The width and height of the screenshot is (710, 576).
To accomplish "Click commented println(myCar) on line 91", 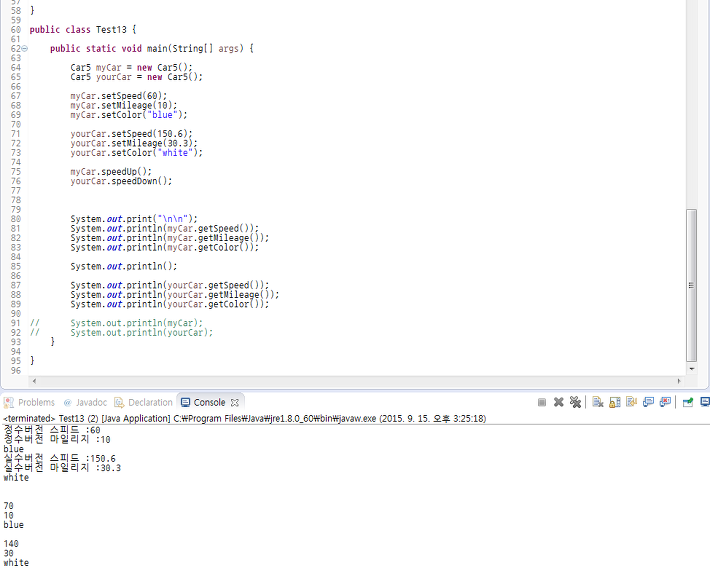I will click(136, 323).
